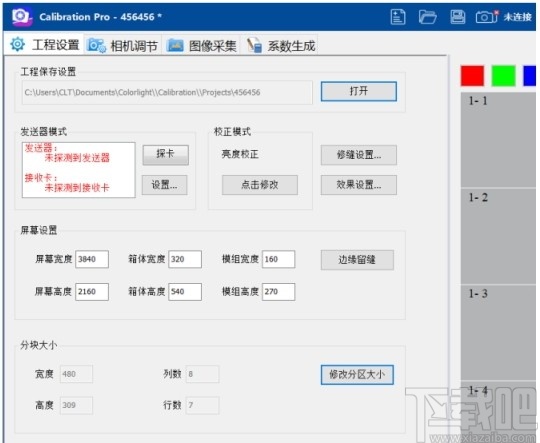Click the 模组高度 field showing 270

(x=278, y=292)
